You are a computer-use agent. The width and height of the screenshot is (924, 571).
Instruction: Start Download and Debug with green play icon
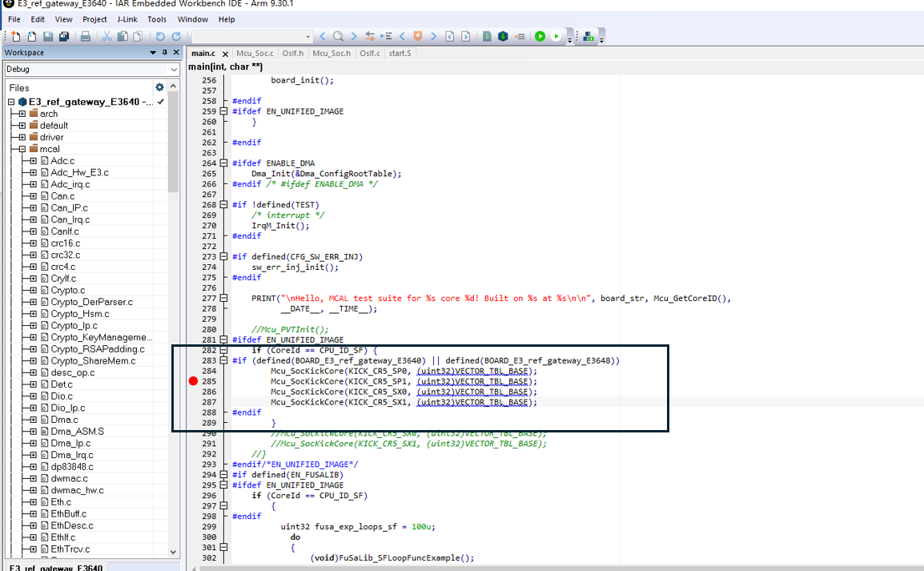(x=540, y=36)
